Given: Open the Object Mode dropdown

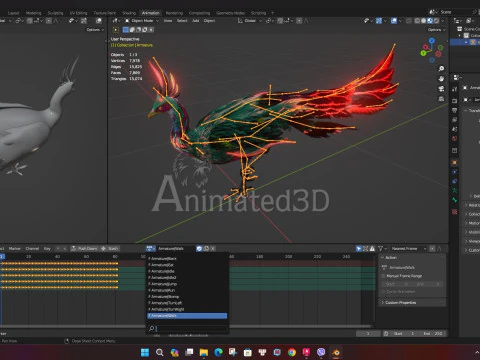Looking at the screenshot, I should (142, 21).
